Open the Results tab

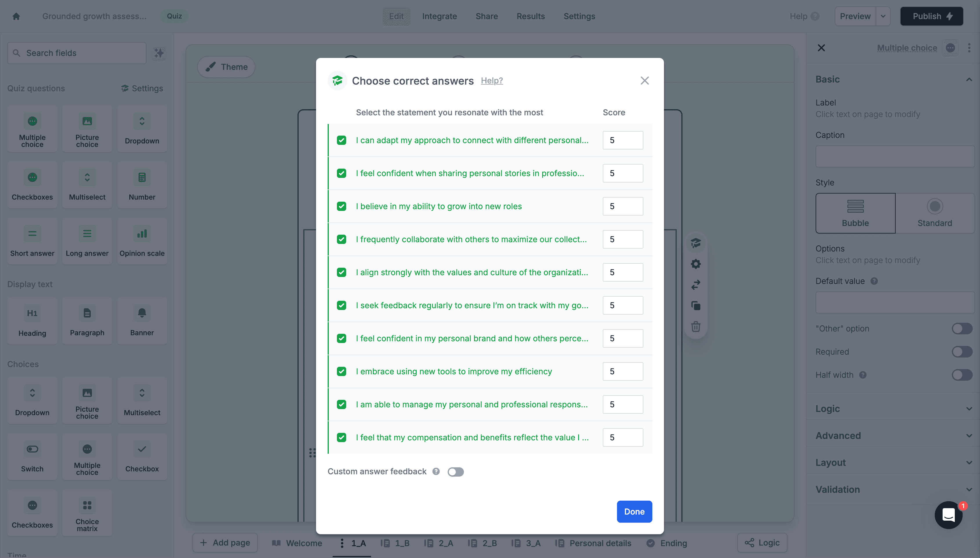pyautogui.click(x=531, y=16)
